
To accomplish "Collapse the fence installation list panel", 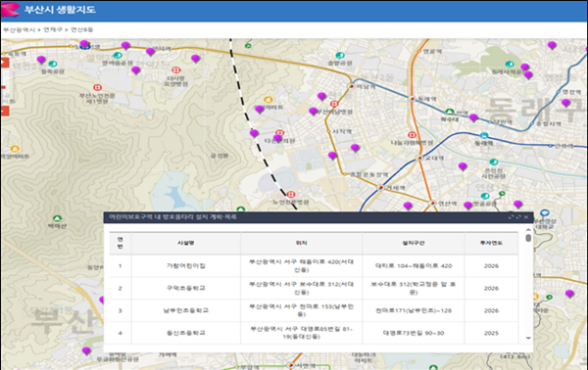I will tap(511, 217).
